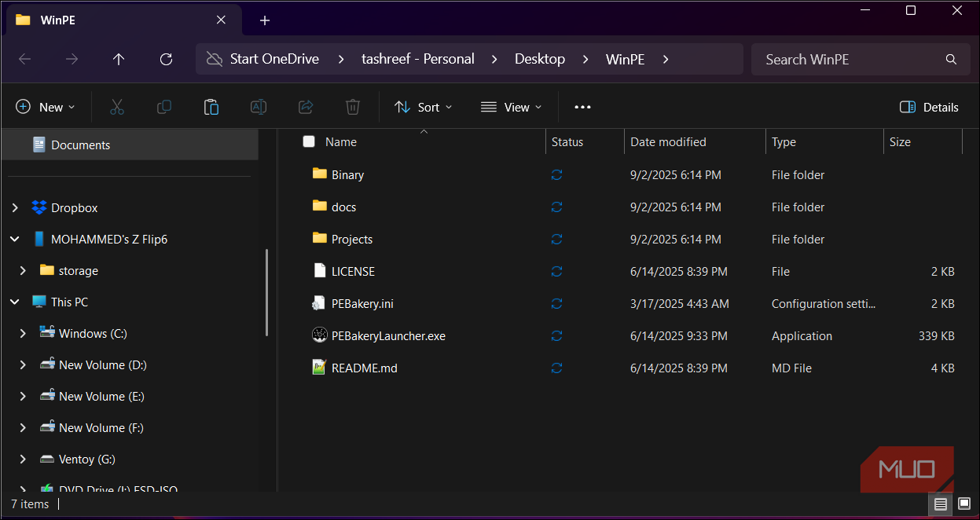Open the Sort dropdown

[x=424, y=107]
